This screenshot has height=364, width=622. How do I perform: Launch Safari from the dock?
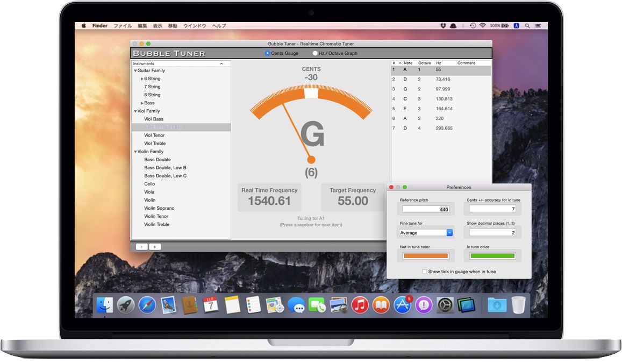point(147,305)
